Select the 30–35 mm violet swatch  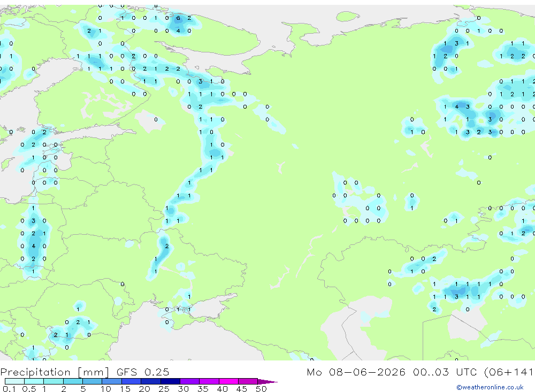pyautogui.click(x=190, y=381)
